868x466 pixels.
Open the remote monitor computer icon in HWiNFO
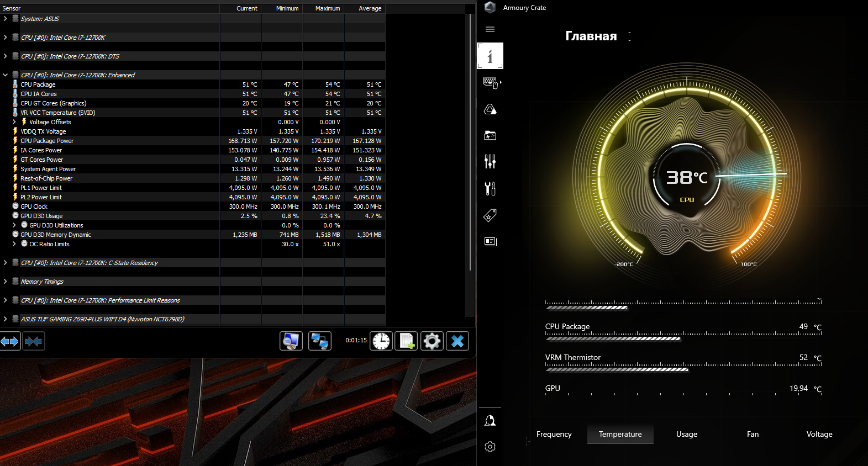pos(291,341)
